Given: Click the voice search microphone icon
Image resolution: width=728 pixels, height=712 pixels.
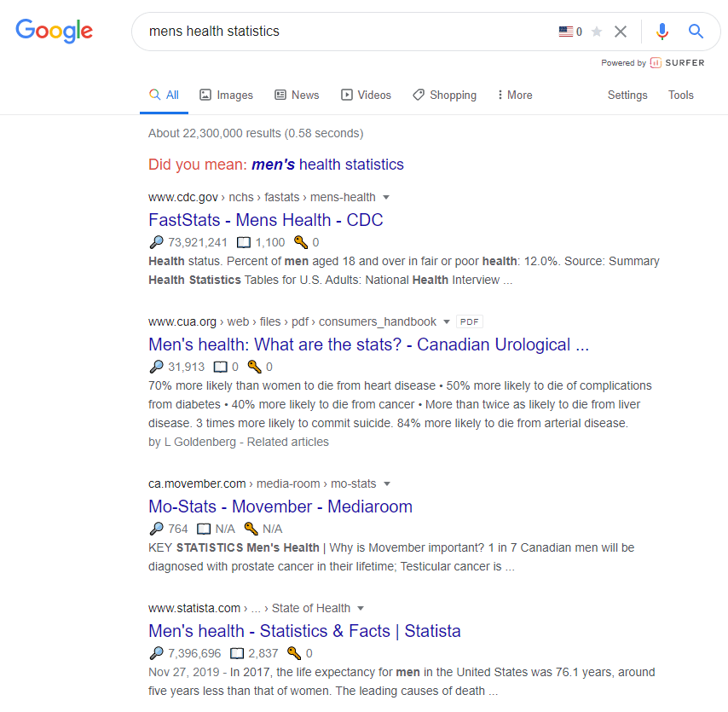Looking at the screenshot, I should pos(662,32).
